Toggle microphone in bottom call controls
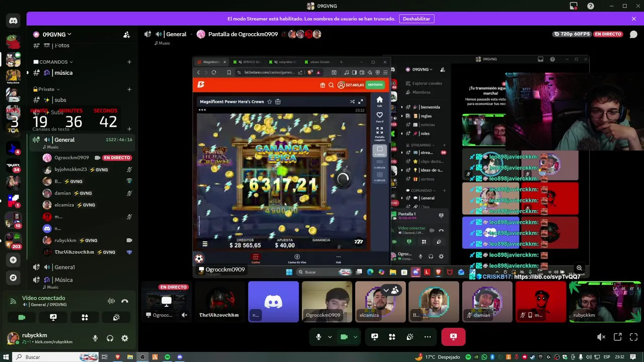The height and width of the screenshot is (362, 644). tap(318, 337)
